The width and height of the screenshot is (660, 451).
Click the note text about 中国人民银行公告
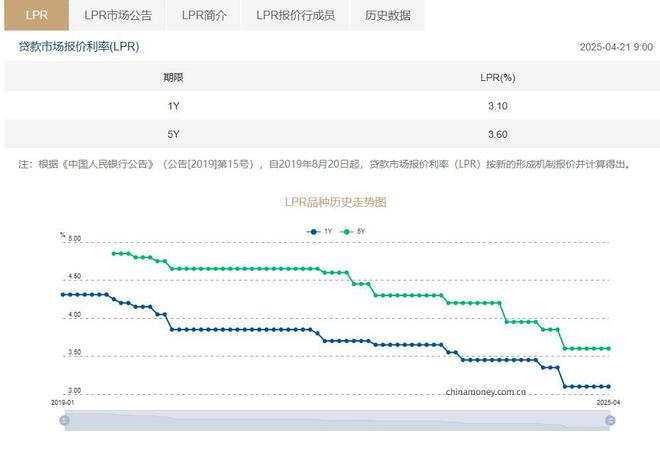[x=325, y=164]
